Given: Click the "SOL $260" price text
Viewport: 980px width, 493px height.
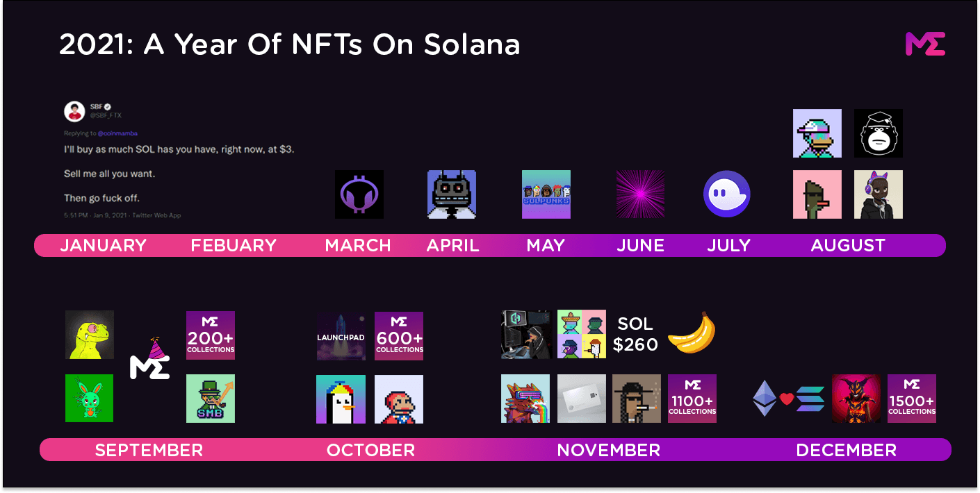Looking at the screenshot, I should (635, 334).
